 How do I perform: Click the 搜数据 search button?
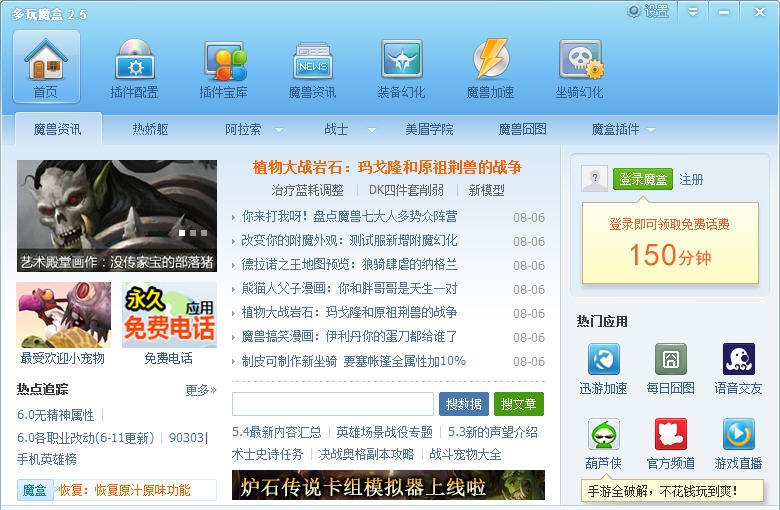[x=464, y=404]
